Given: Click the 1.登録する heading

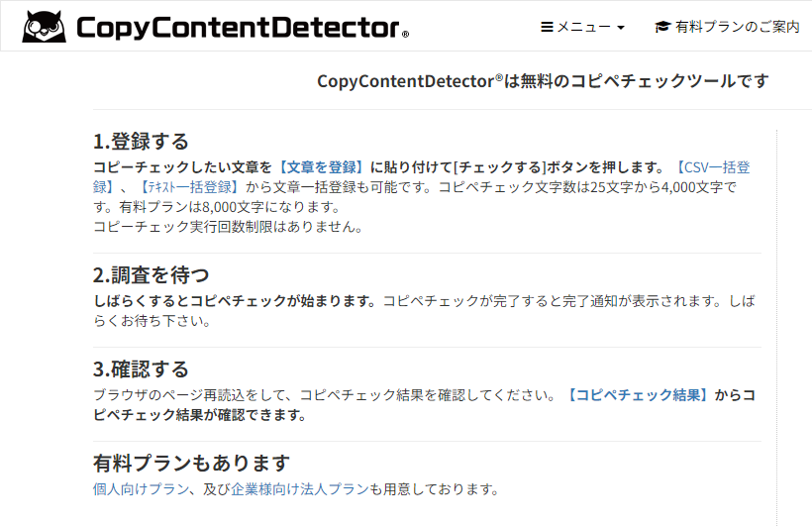Looking at the screenshot, I should (x=141, y=141).
